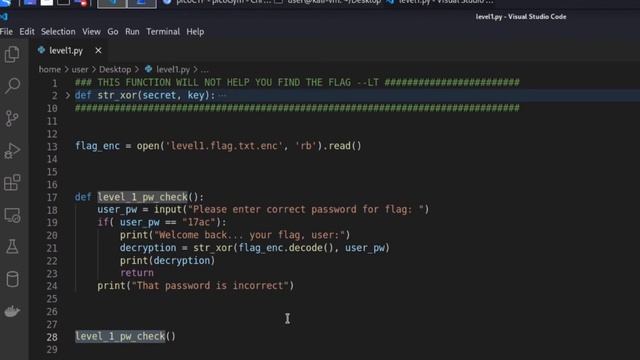Click 'print(decryption)' on line 22
Image resolution: width=640 pixels, height=360 pixels.
pos(167,260)
